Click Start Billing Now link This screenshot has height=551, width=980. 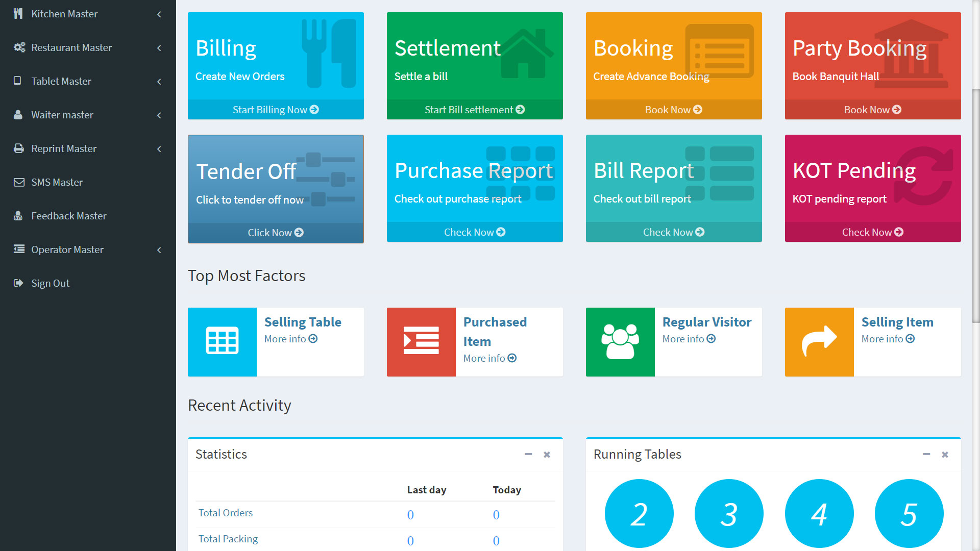point(276,110)
